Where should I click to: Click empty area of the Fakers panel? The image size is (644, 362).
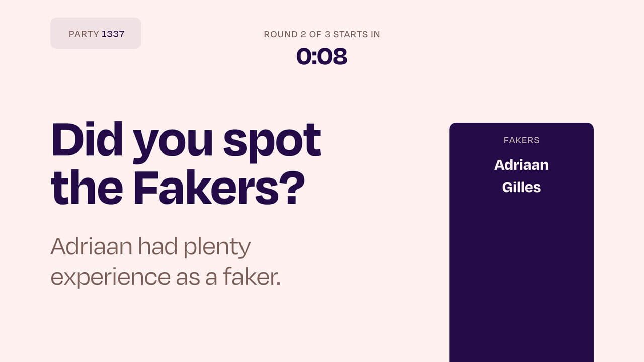point(521,282)
